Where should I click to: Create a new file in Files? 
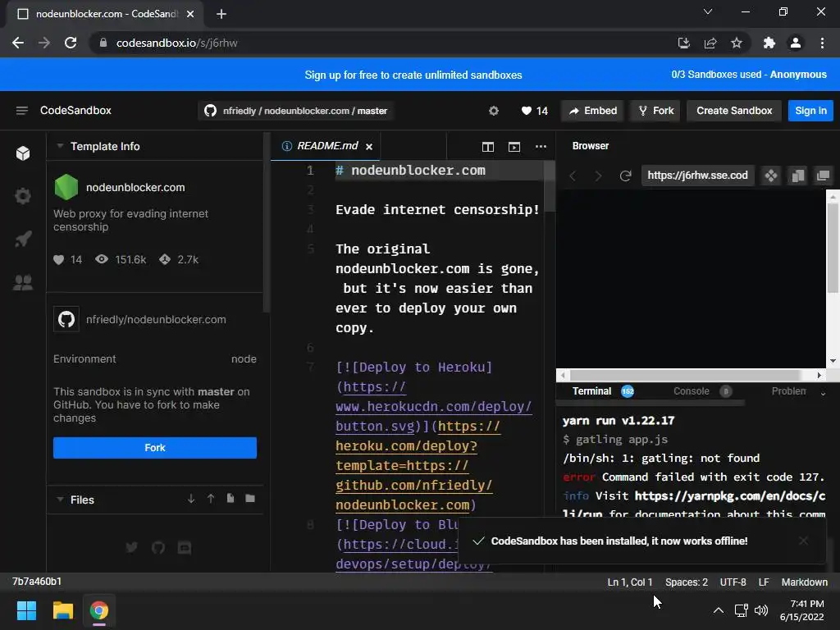[231, 499]
